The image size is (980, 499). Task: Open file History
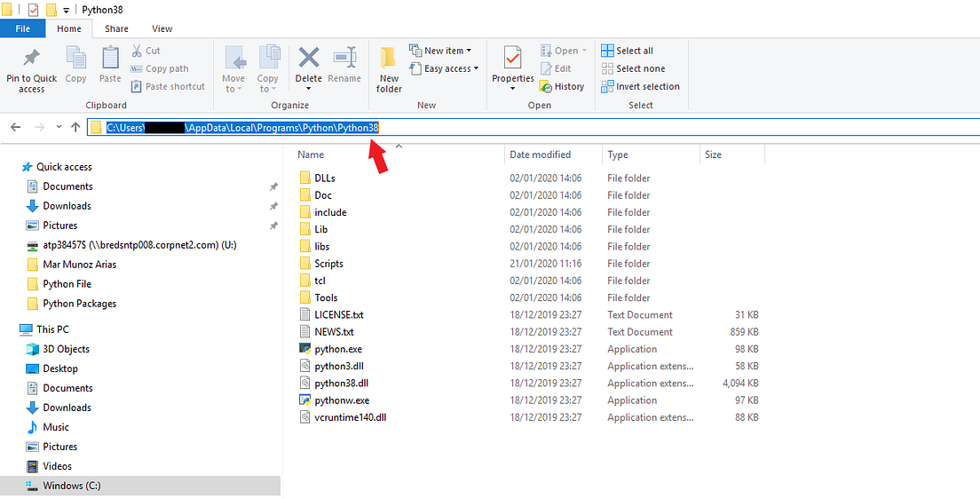point(561,86)
